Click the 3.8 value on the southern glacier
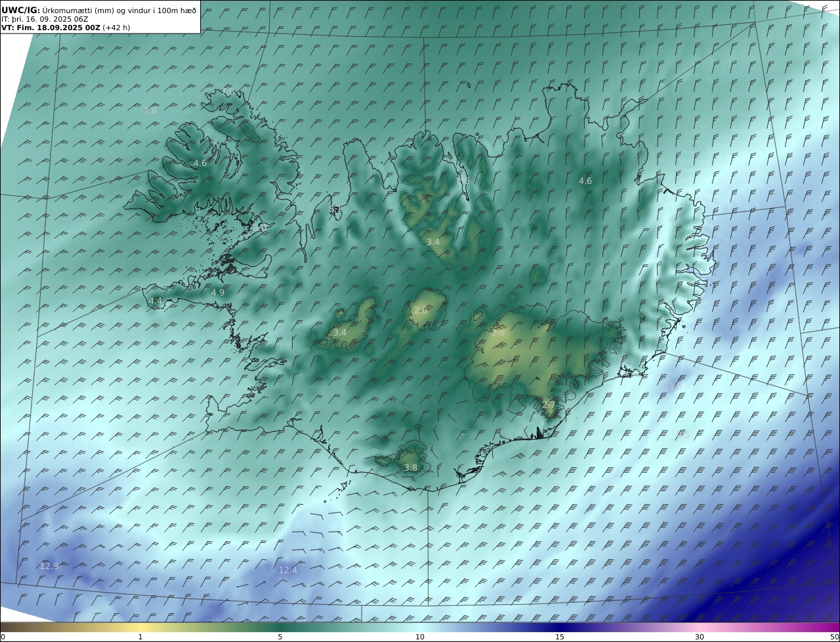This screenshot has width=840, height=642. [x=411, y=467]
